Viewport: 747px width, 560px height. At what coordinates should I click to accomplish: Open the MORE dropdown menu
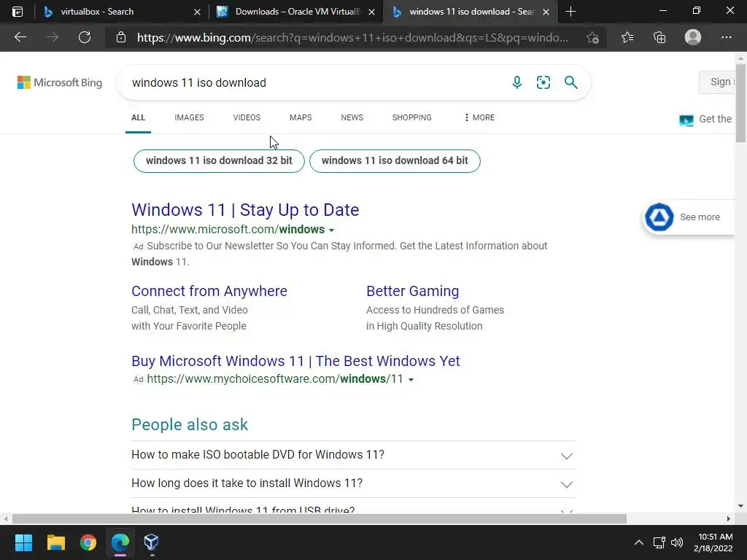(x=479, y=117)
